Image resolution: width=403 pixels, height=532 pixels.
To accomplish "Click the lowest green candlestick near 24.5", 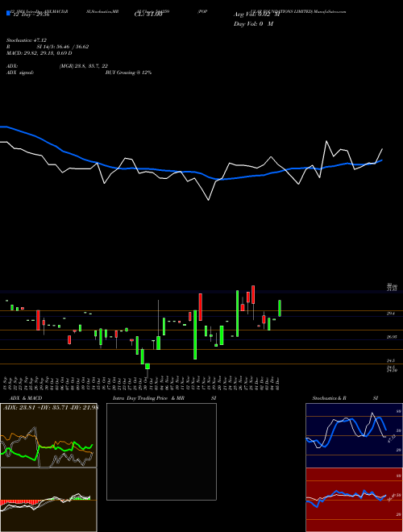I will tap(147, 366).
